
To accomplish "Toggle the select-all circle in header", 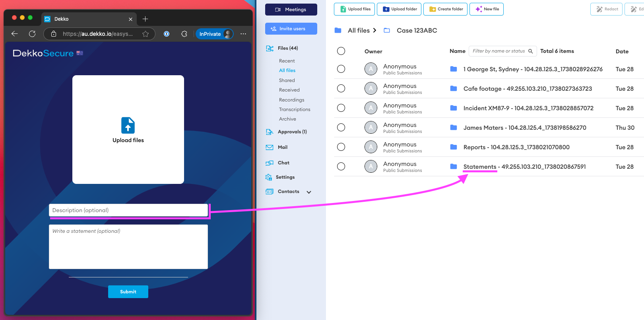I will (341, 51).
